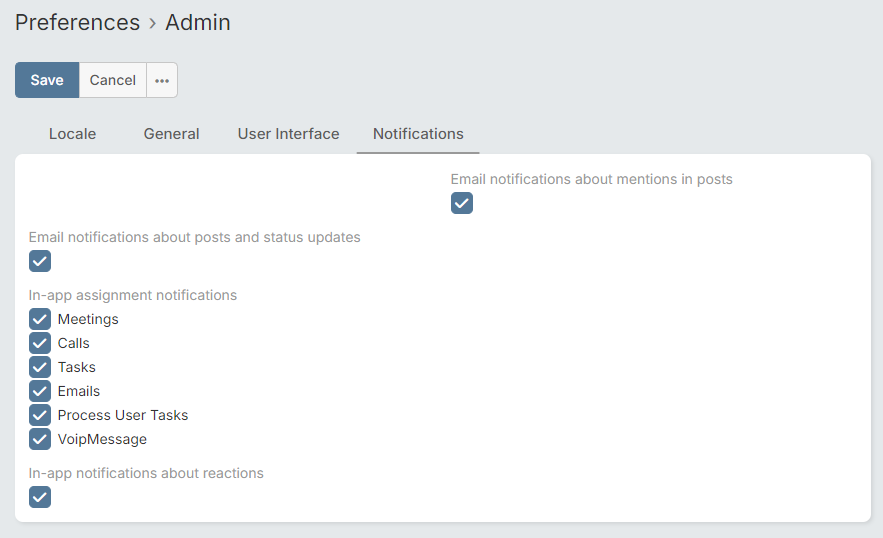
Task: Uncheck Process User Tasks notifications
Action: [40, 415]
